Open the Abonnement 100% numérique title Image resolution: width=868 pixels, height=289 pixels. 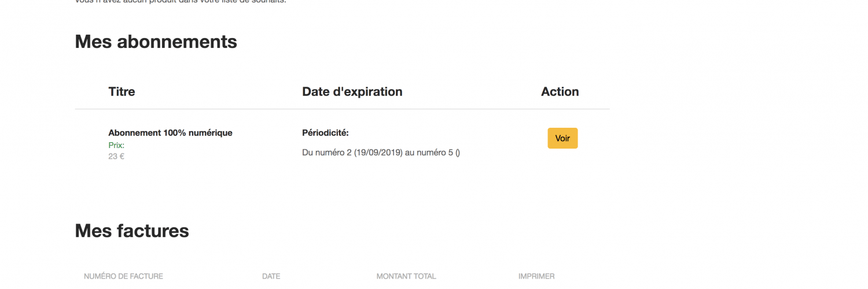click(170, 133)
